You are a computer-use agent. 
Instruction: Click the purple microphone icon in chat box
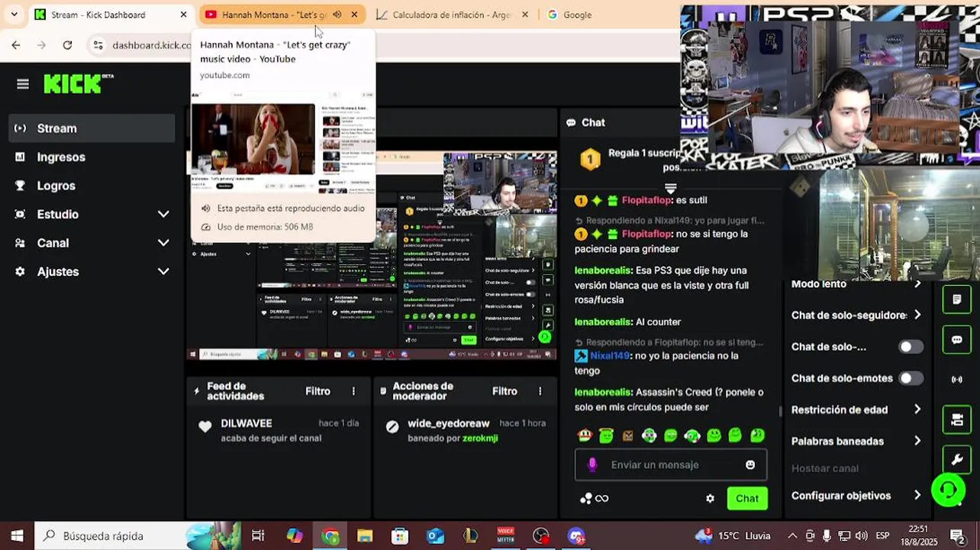(592, 464)
